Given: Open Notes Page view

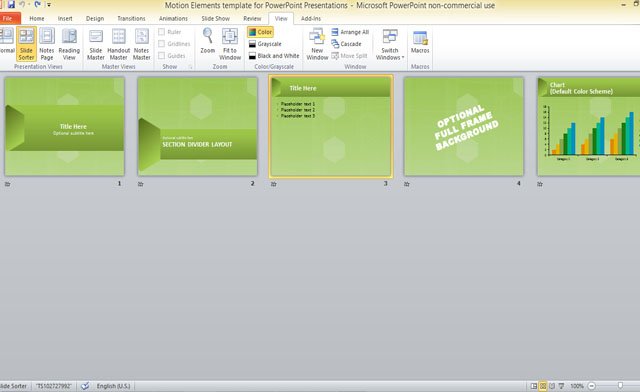Looking at the screenshot, I should (47, 44).
